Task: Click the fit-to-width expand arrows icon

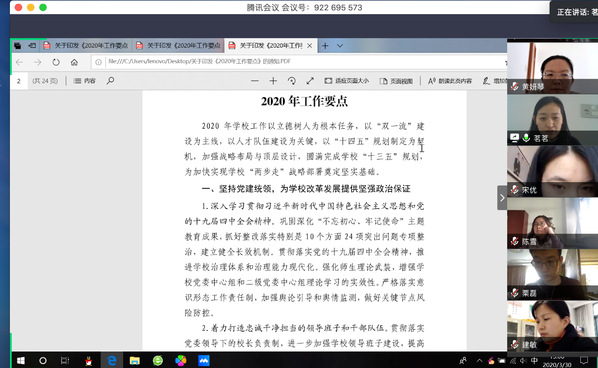Action: coord(310,81)
